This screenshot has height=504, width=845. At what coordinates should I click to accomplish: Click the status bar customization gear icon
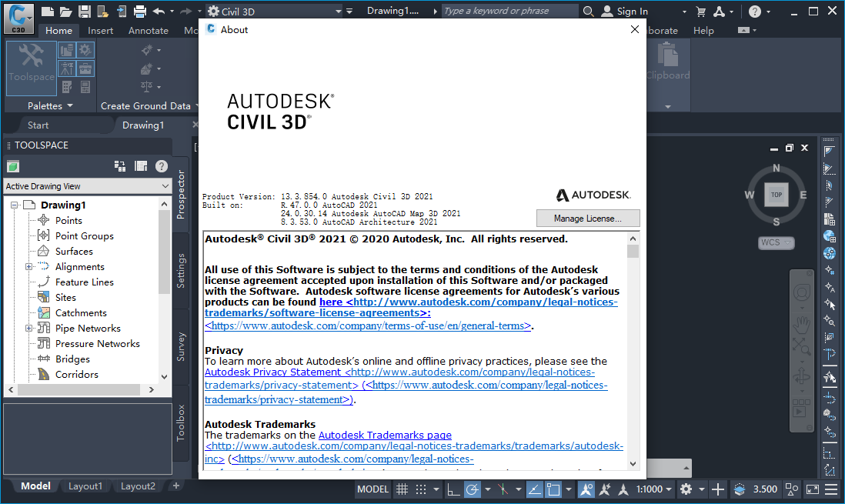685,489
